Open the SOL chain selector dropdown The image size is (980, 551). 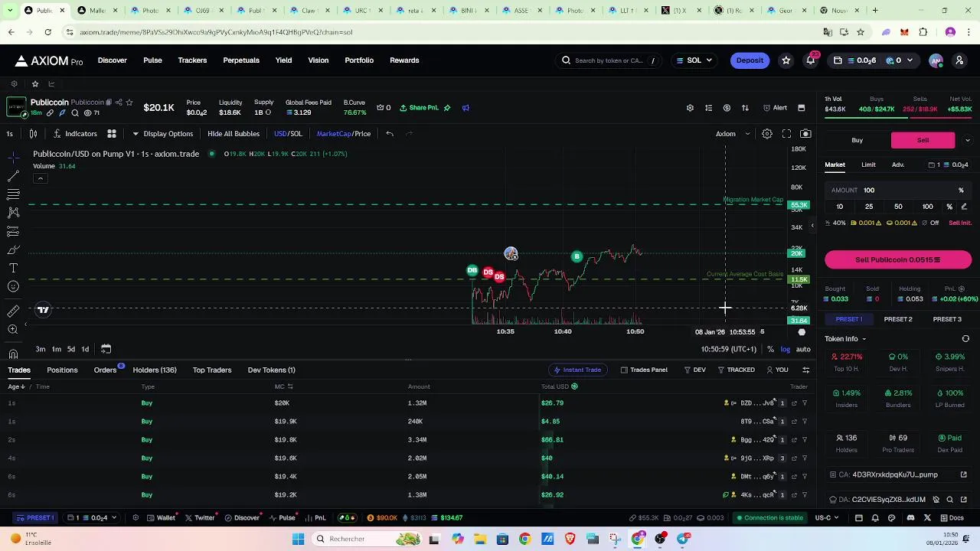694,60
